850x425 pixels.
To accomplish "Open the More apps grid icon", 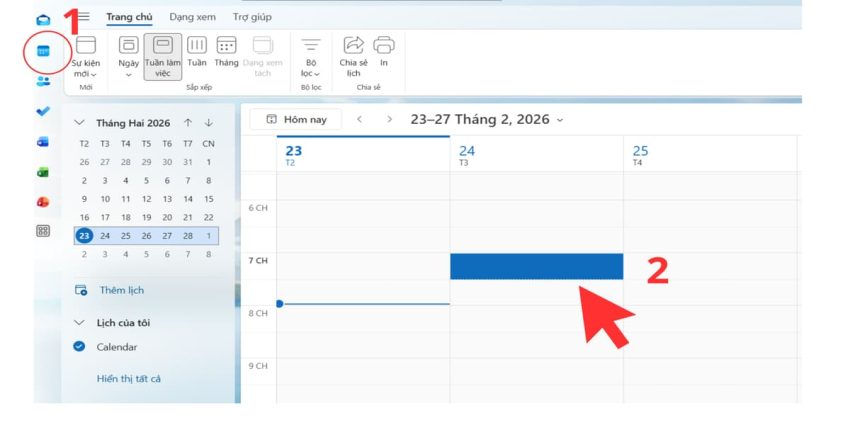I will [43, 231].
